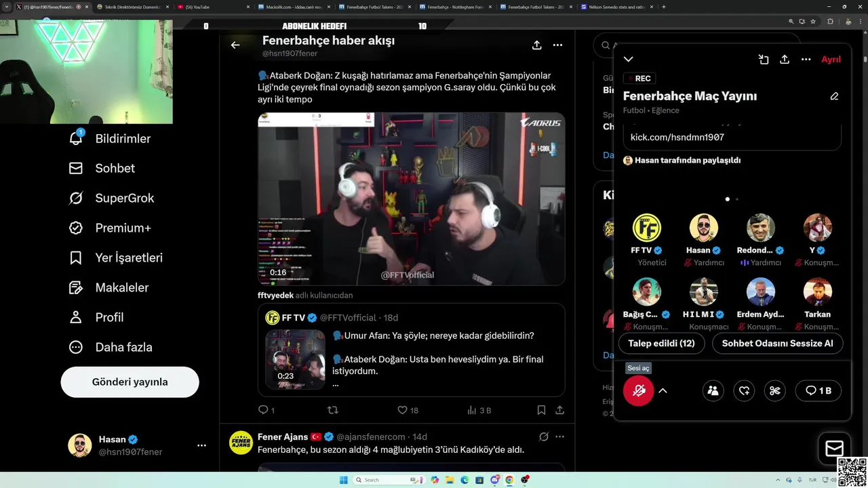Open Makaleler section
The height and width of the screenshot is (488, 868).
[x=108, y=287]
